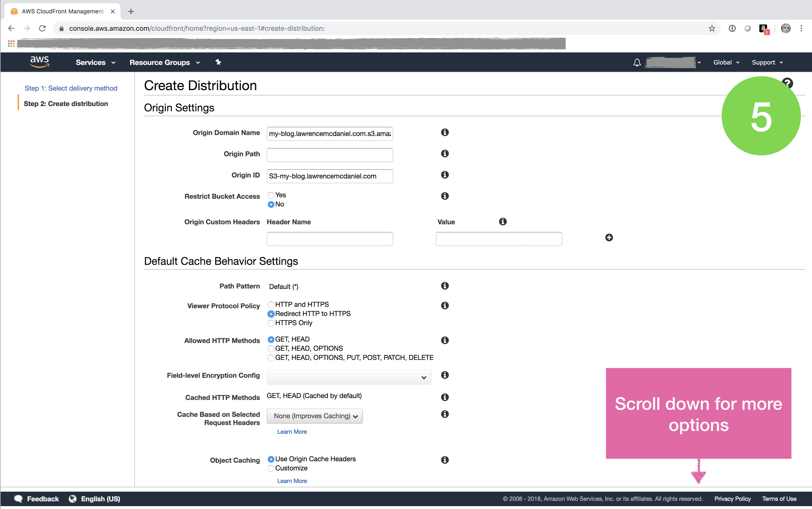
Task: Open the Terms of Use link
Action: [779, 499]
